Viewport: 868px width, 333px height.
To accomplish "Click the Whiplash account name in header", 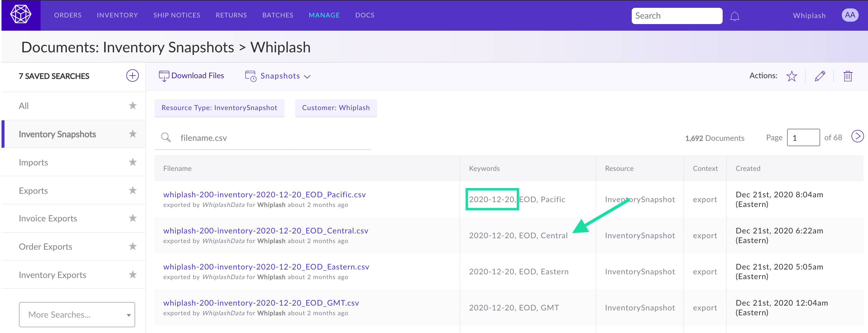I will coord(809,15).
